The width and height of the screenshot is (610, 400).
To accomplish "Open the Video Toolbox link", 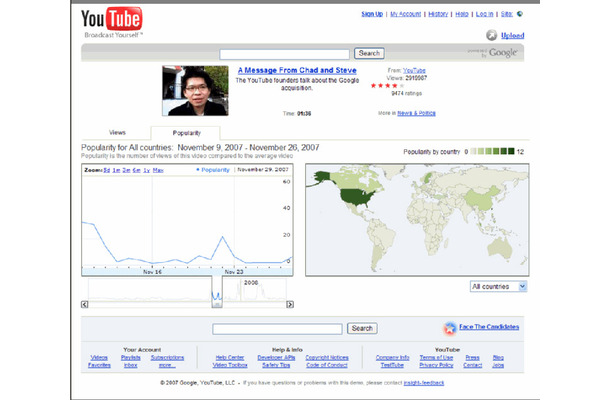I will 230,365.
